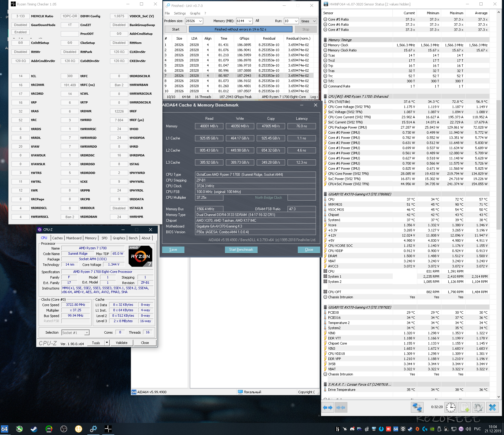Open HWiNFO sensor settings gear icon
Screen dimensions: 504x435
click(478, 407)
